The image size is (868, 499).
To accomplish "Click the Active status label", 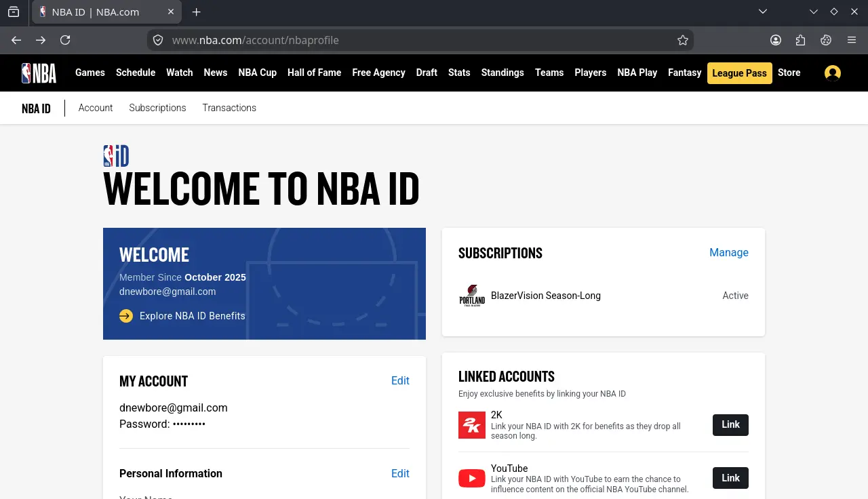I will (735, 296).
